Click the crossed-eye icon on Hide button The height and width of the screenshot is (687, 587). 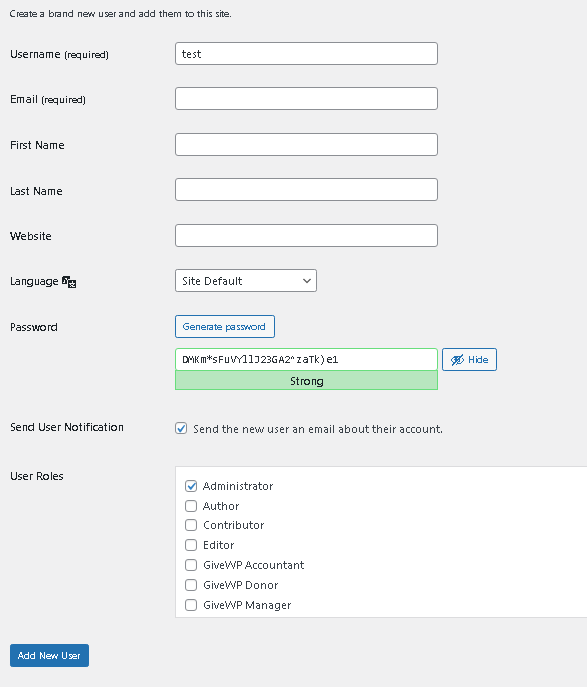457,360
